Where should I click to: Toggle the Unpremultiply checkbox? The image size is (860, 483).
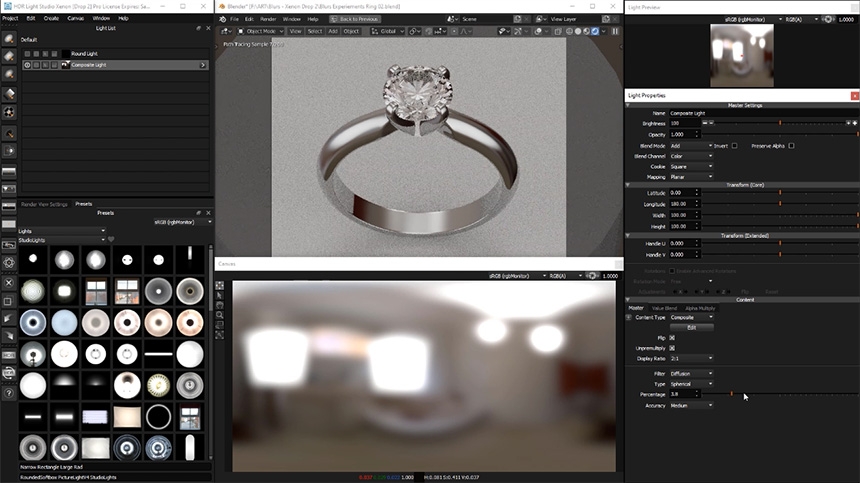click(x=672, y=348)
